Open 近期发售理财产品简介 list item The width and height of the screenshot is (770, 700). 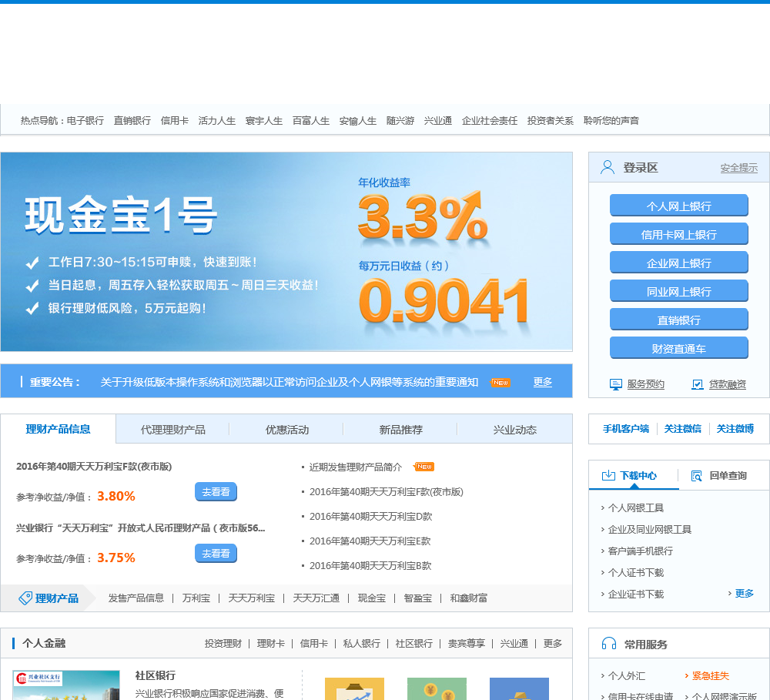[356, 467]
